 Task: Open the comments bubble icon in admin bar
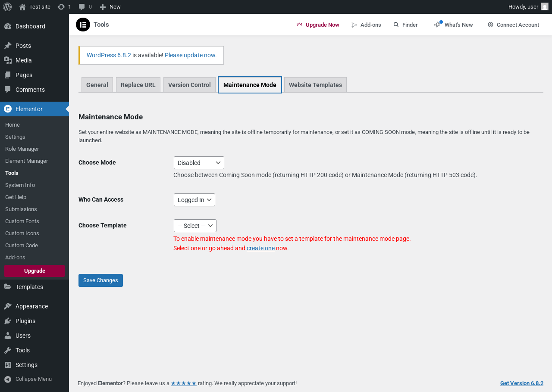click(x=82, y=7)
